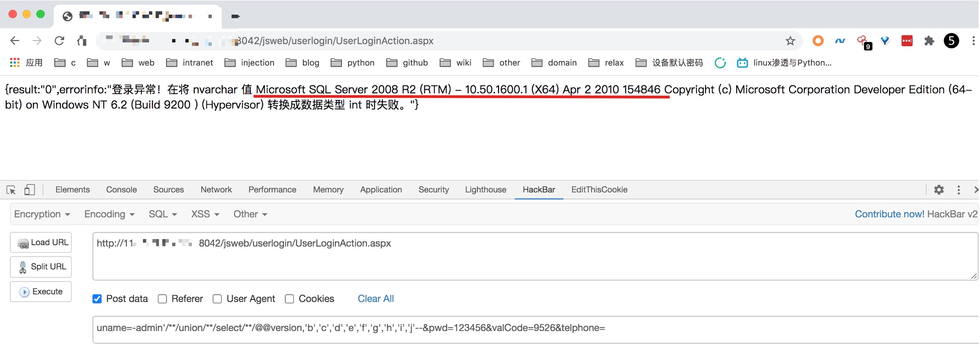
Task: Switch to the Memory tab
Action: [x=328, y=190]
